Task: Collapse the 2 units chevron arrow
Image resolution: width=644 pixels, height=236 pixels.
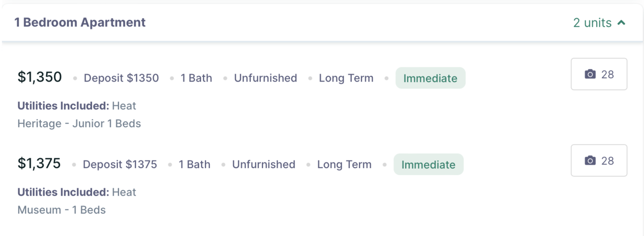Action: click(x=621, y=23)
